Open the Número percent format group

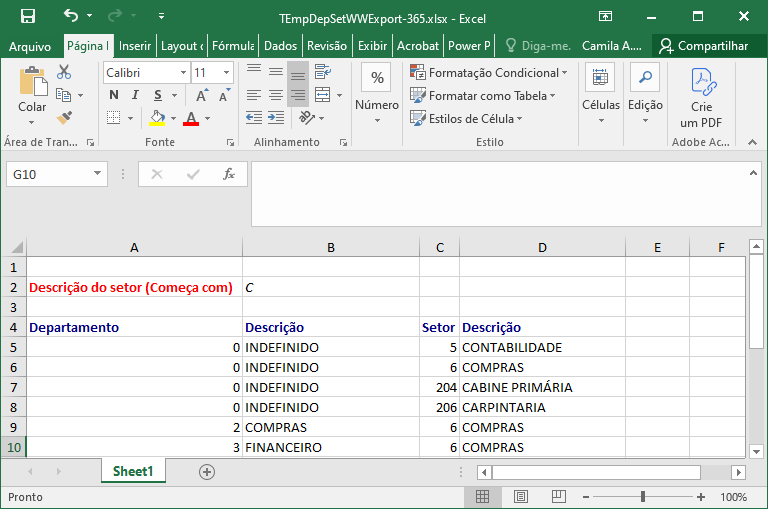pyautogui.click(x=377, y=93)
